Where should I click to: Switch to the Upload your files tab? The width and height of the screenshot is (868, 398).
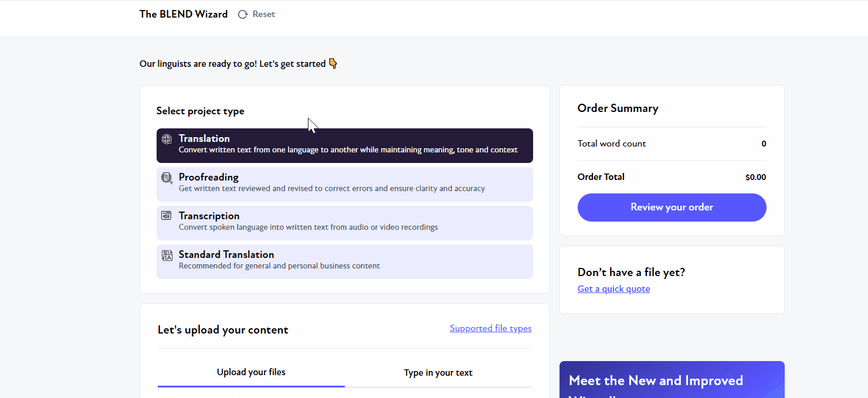pos(251,373)
